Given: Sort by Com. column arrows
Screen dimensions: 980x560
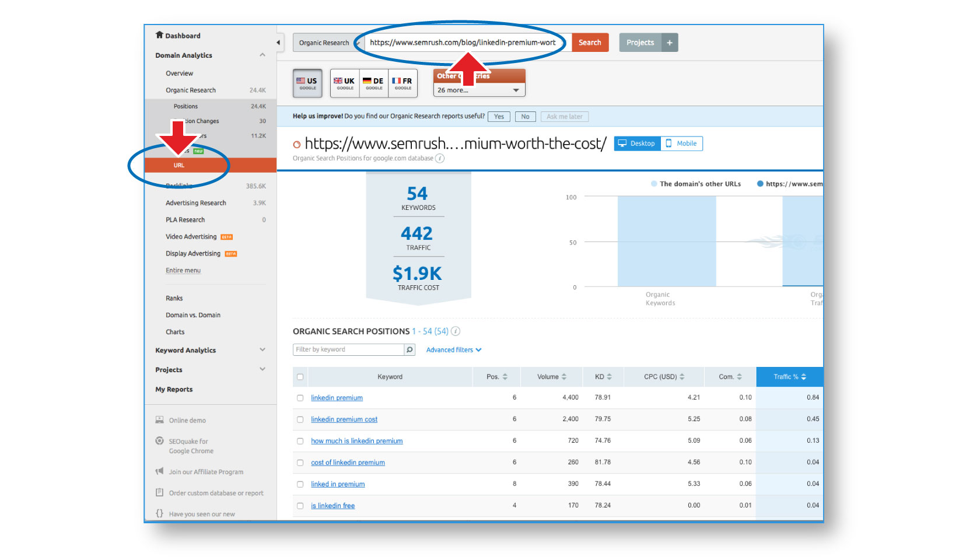Looking at the screenshot, I should (739, 377).
